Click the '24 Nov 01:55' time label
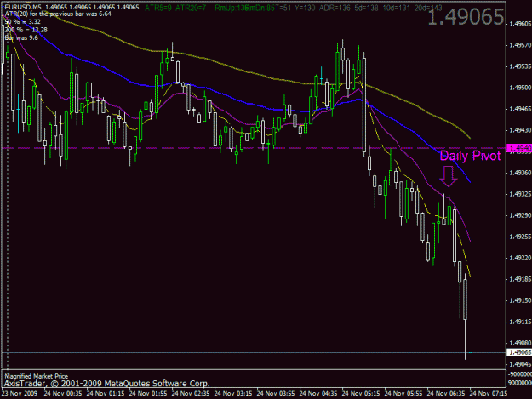 click(148, 394)
